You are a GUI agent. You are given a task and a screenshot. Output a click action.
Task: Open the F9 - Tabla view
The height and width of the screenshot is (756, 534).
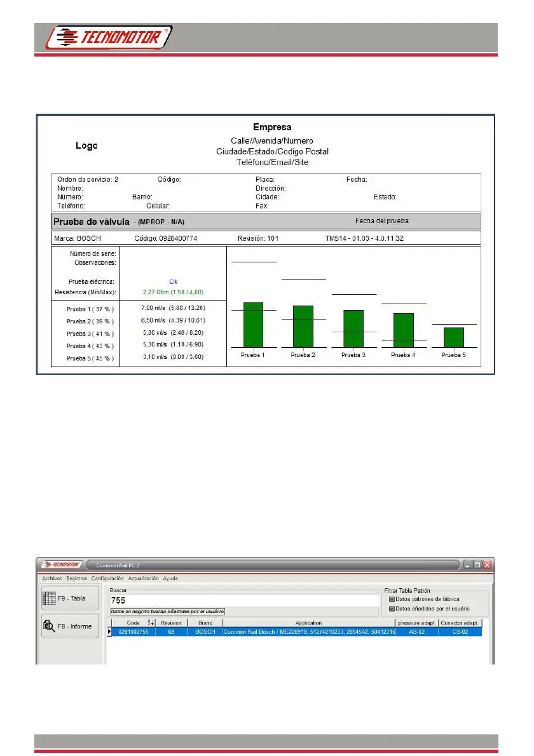click(x=70, y=598)
